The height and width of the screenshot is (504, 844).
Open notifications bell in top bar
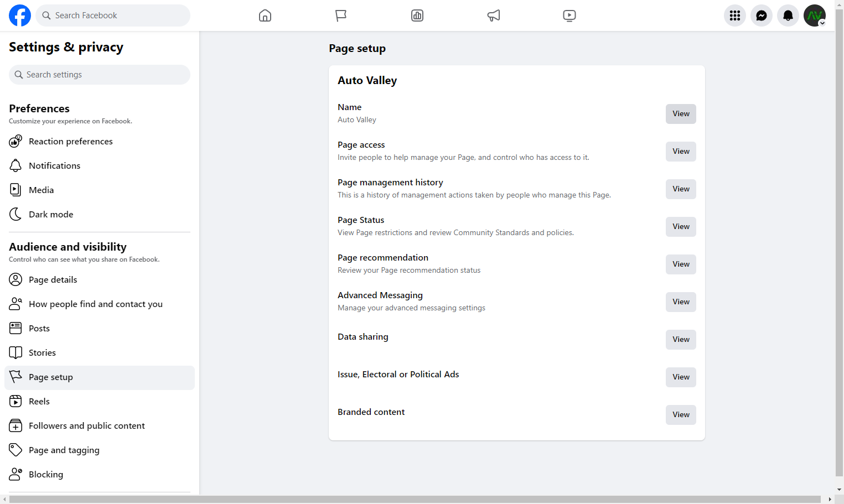788,15
